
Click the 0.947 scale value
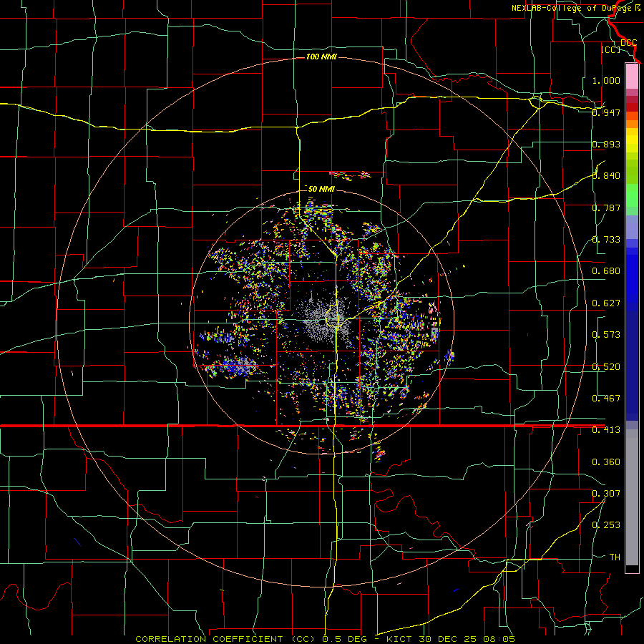[606, 112]
